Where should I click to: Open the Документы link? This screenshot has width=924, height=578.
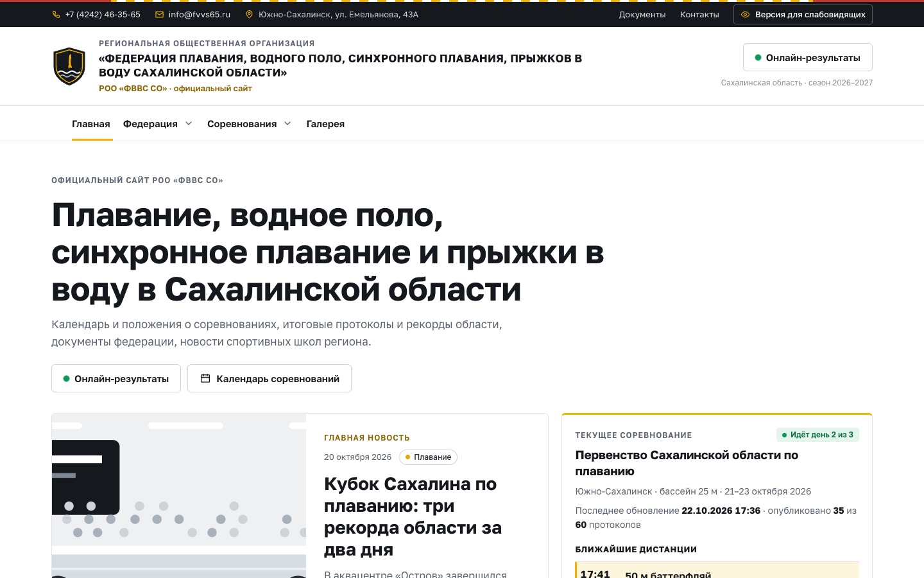[642, 14]
